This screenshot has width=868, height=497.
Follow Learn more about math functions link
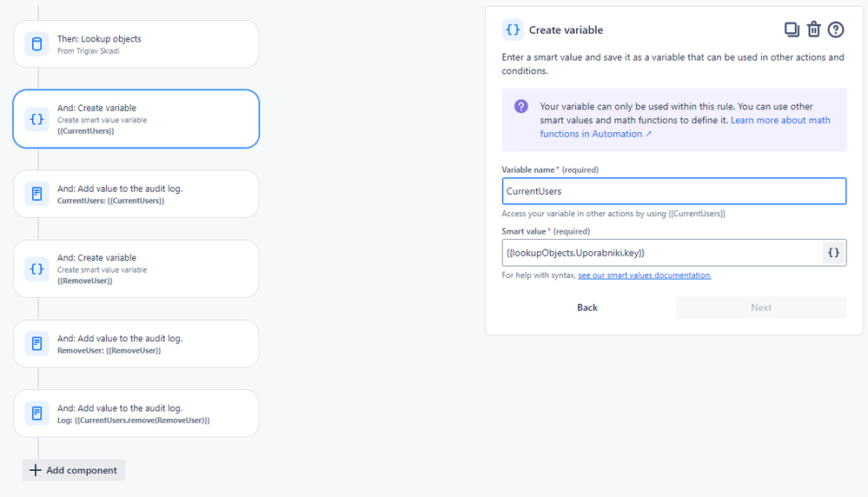(780, 120)
